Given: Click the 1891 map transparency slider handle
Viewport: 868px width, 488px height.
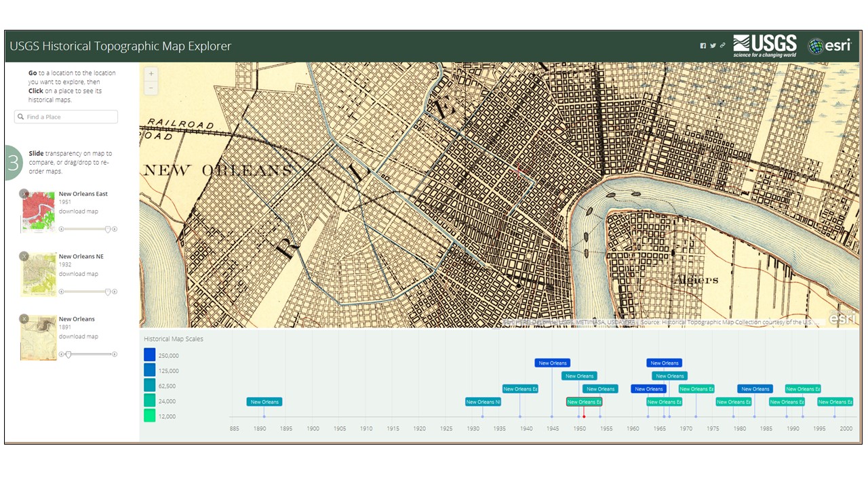Looking at the screenshot, I should click(x=68, y=354).
